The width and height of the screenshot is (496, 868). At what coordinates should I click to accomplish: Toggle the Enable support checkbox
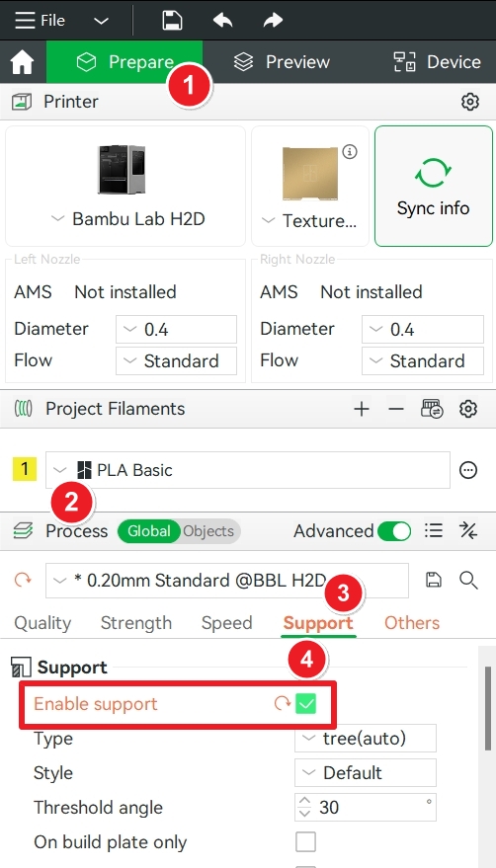tap(306, 704)
